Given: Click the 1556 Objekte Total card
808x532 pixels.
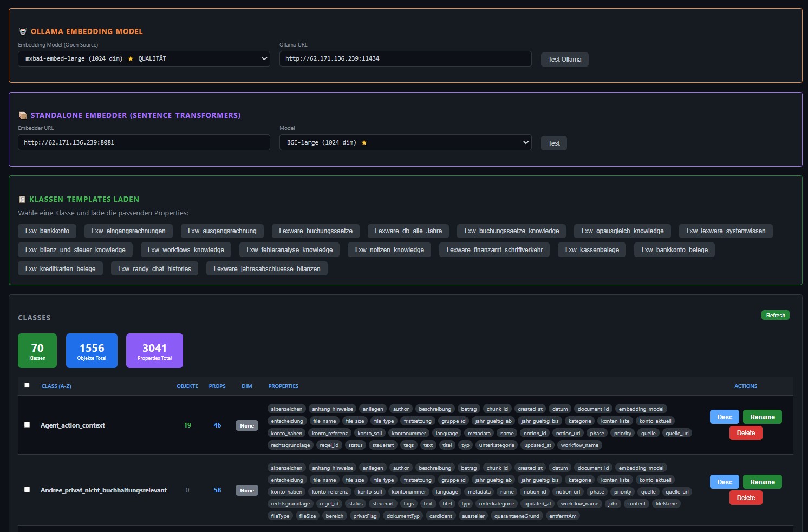Looking at the screenshot, I should [92, 351].
